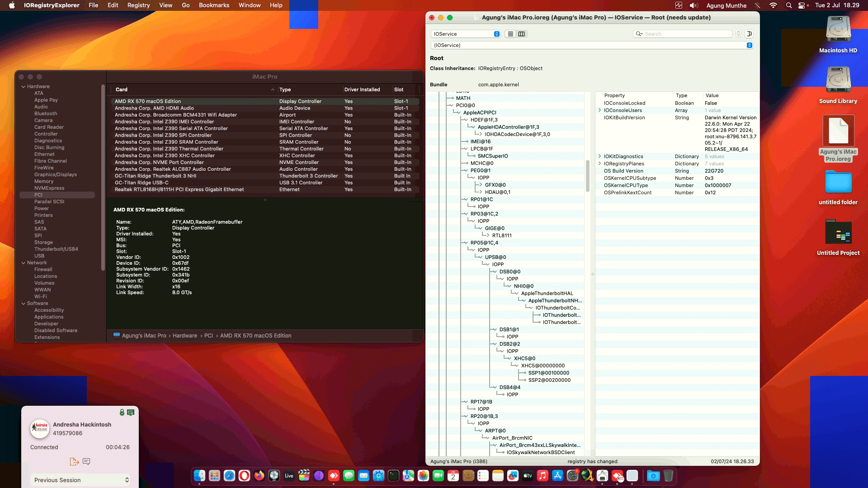This screenshot has height=488, width=868.
Task: Collapse the Hardware section in System Information
Action: [24, 86]
